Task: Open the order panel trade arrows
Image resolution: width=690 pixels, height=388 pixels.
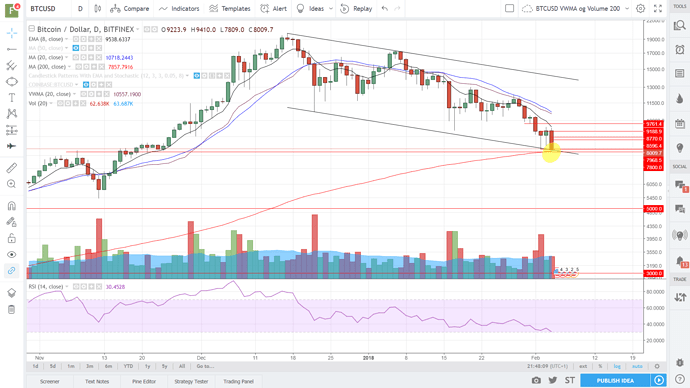Action: click(679, 297)
